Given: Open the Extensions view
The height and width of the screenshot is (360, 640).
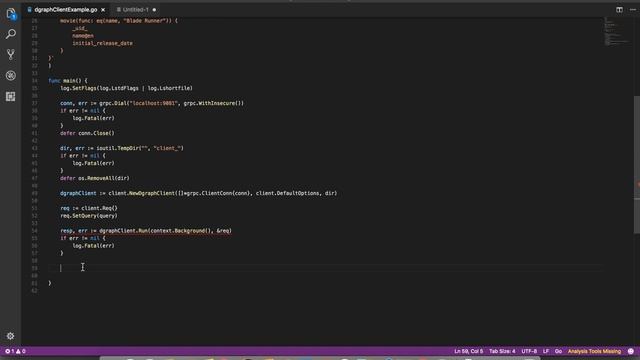Looking at the screenshot, I should [x=11, y=96].
